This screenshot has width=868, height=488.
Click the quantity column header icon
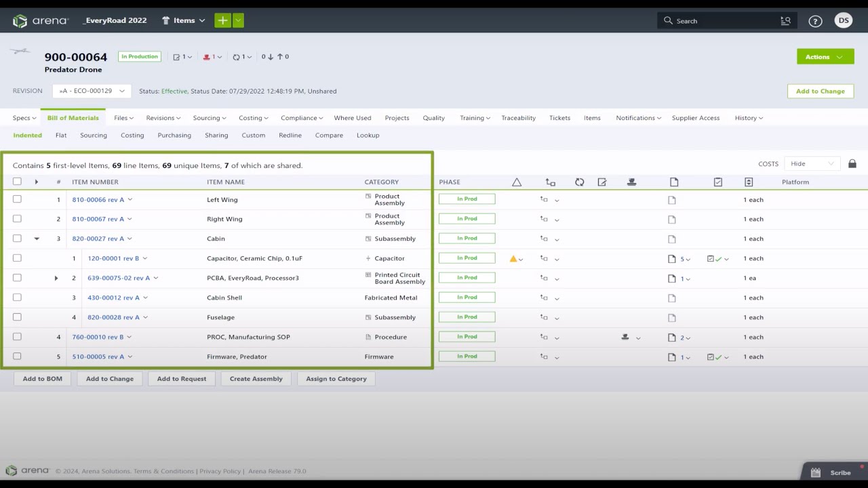click(749, 182)
